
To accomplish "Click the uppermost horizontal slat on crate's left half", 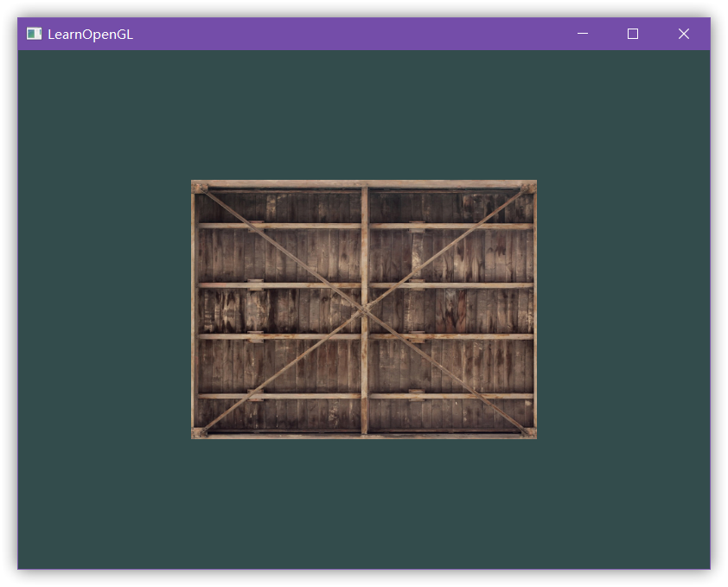I will 277,227.
